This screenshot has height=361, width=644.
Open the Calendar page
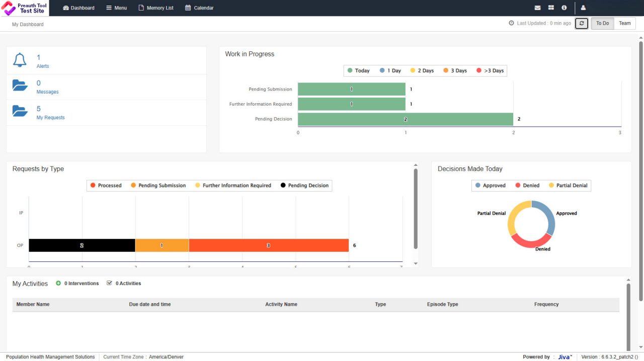[199, 8]
